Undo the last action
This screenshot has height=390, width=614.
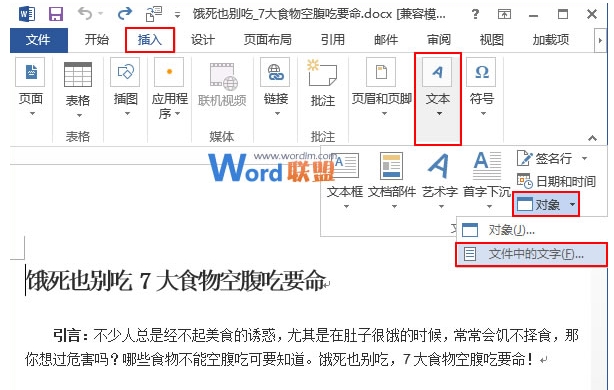pyautogui.click(x=85, y=14)
